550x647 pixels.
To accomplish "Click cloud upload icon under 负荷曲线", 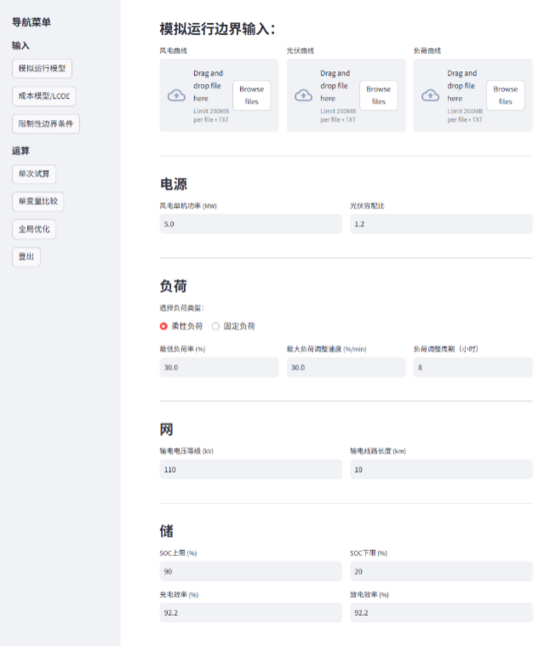I will 430,95.
